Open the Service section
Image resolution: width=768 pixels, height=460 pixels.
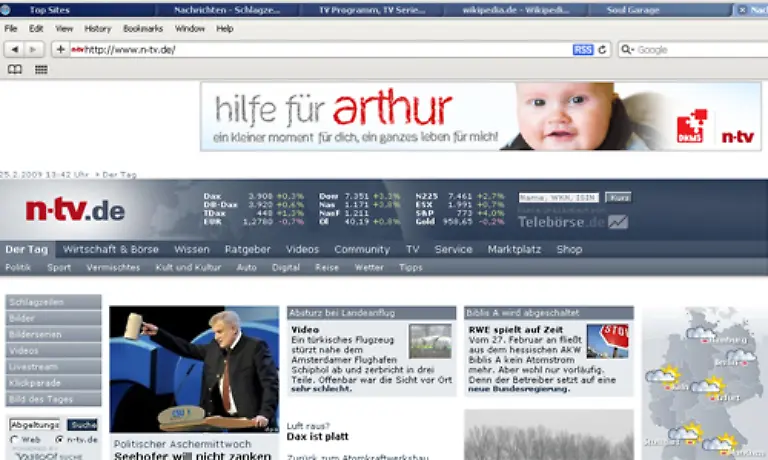tap(454, 249)
